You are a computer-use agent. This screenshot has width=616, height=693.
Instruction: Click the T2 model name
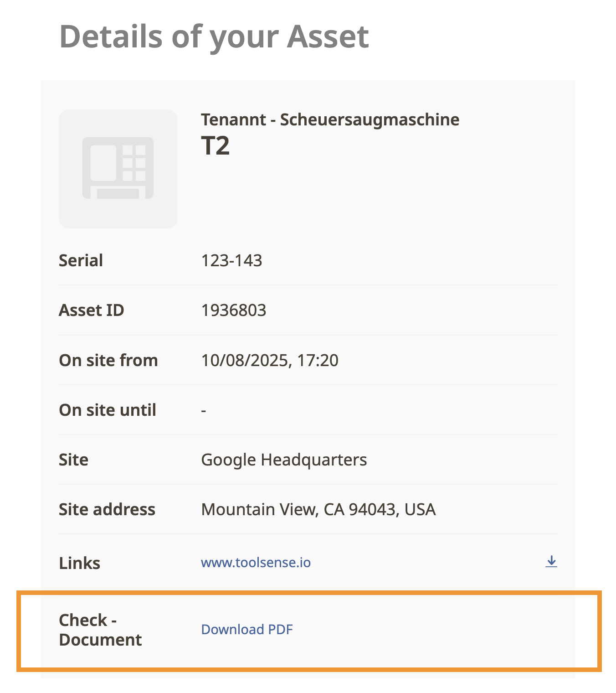point(215,146)
